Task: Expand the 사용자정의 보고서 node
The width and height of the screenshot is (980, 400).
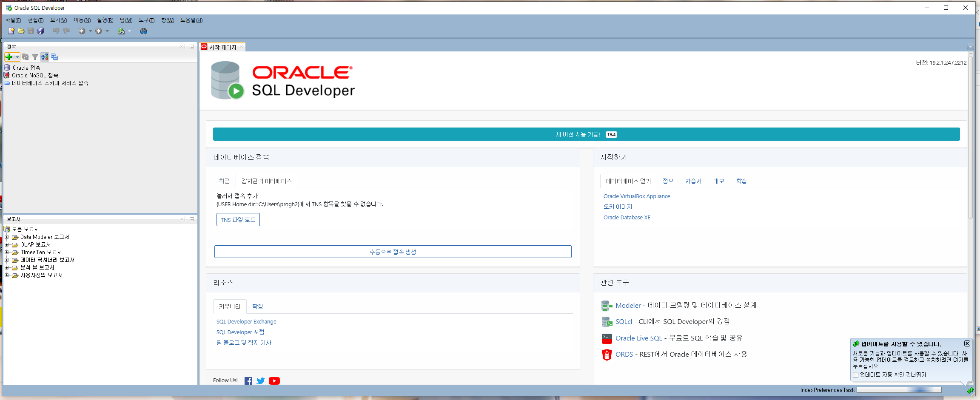Action: 6,275
